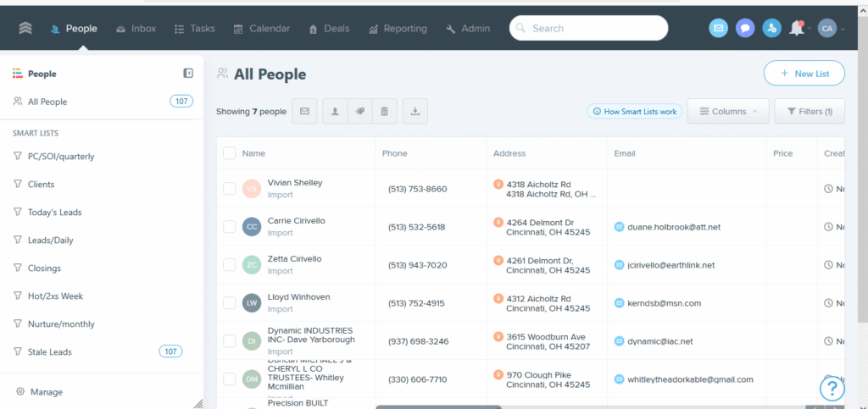Select Lloyd Winhoven's row checkbox
The image size is (868, 409).
[x=230, y=302]
